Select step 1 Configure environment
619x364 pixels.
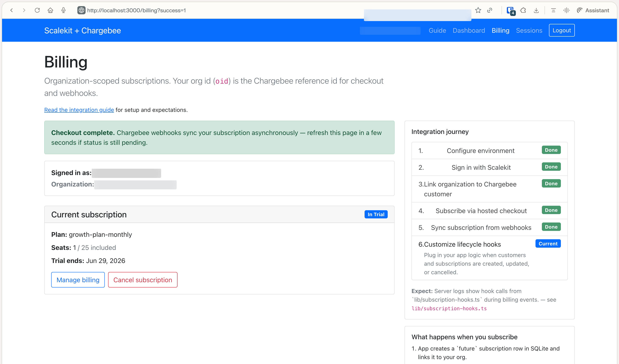tap(489, 151)
